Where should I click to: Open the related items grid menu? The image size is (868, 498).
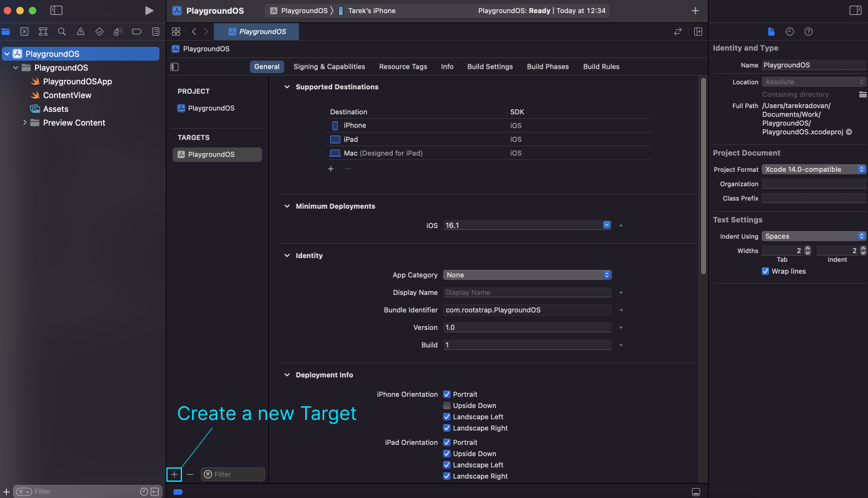[x=176, y=31]
